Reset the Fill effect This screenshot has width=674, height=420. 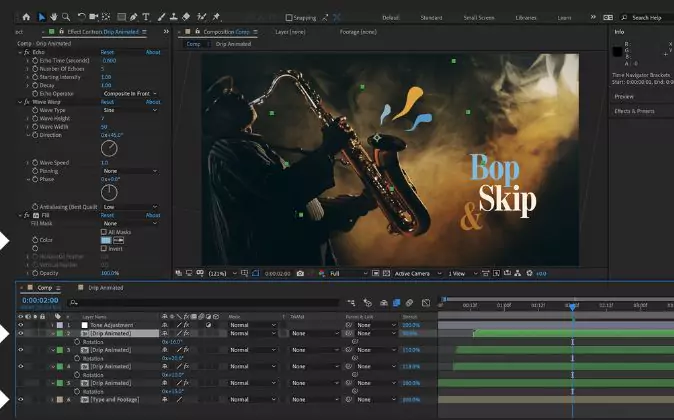click(x=107, y=215)
